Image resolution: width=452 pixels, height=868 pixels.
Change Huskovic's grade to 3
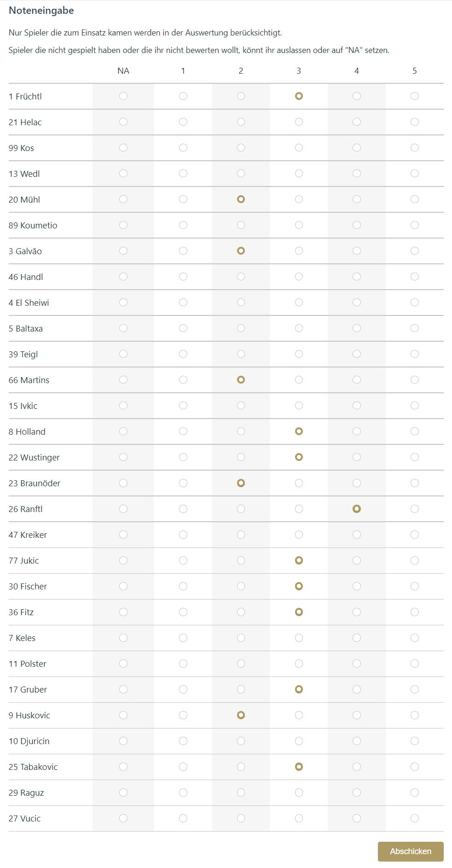click(299, 715)
